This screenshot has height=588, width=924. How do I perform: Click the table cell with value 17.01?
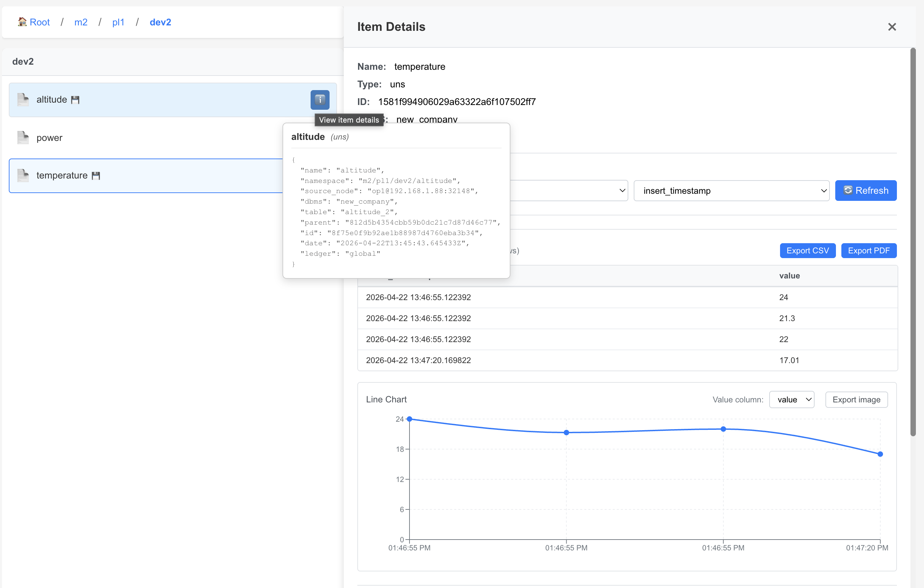[x=789, y=360]
